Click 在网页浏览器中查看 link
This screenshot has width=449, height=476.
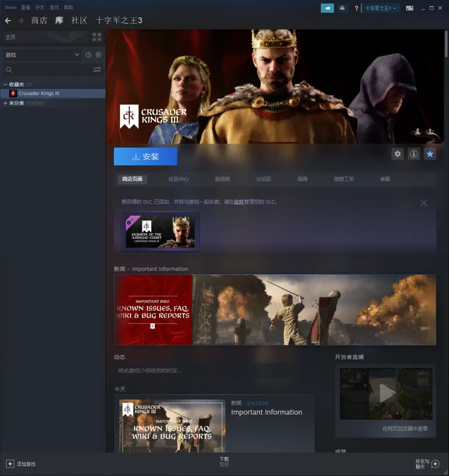[405, 429]
